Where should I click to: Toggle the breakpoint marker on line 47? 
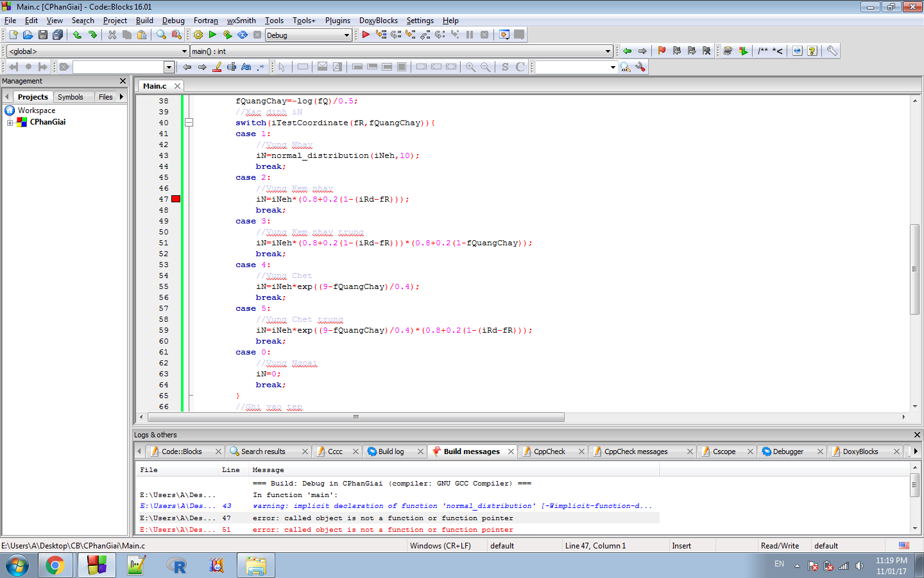(x=176, y=199)
